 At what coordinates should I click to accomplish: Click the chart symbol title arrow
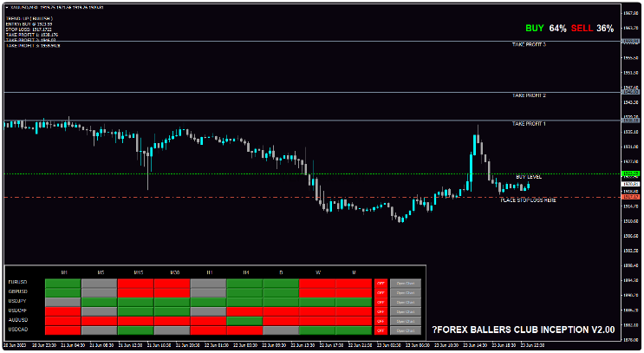pyautogui.click(x=7, y=8)
